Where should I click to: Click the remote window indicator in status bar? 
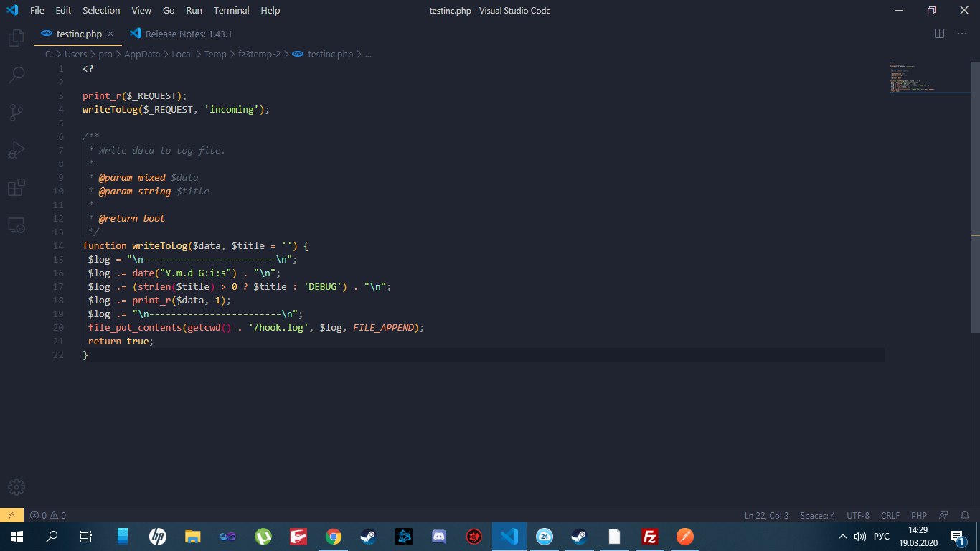(11, 515)
